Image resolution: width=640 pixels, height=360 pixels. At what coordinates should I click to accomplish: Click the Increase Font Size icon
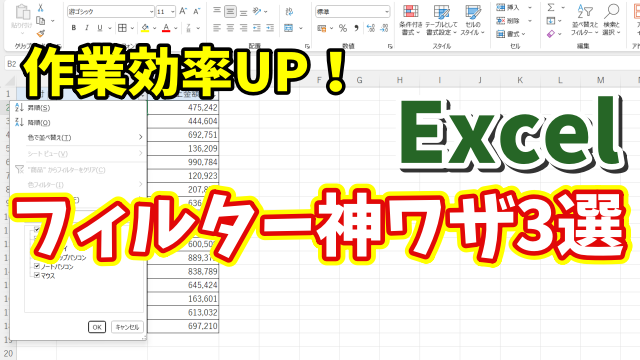(183, 11)
